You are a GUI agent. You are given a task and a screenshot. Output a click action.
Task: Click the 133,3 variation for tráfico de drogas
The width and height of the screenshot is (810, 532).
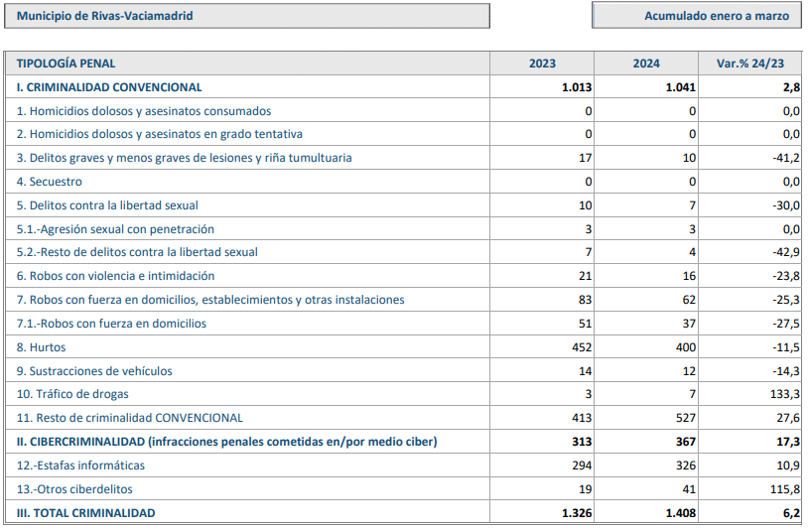[x=785, y=394]
